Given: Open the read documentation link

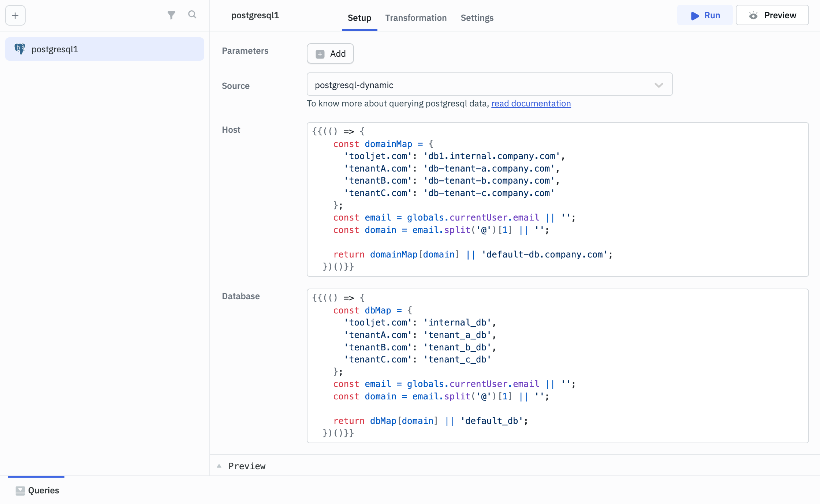Looking at the screenshot, I should click(531, 104).
